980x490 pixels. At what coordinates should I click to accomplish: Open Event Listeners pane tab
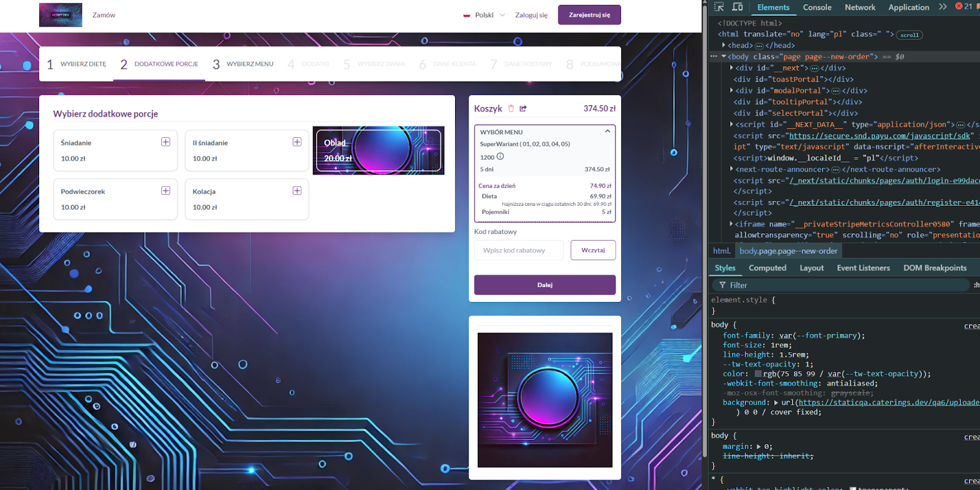pos(863,268)
